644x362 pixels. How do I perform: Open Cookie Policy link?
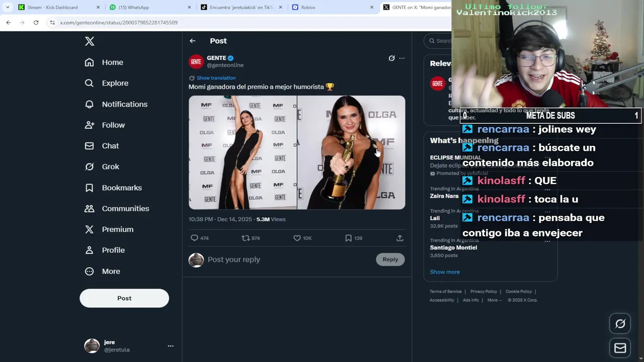pos(519,292)
